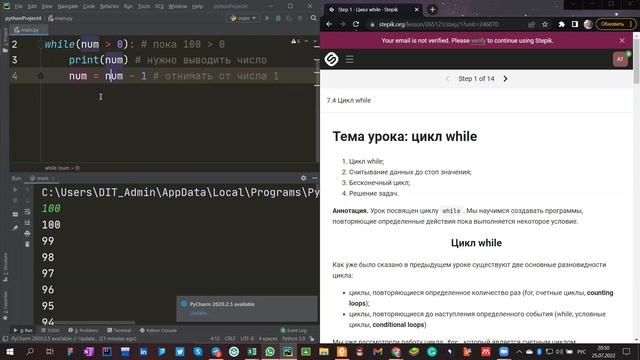Screen dimensions: 640x360
Task: Open the Edit menu in PyCharm
Action: pos(32,7)
